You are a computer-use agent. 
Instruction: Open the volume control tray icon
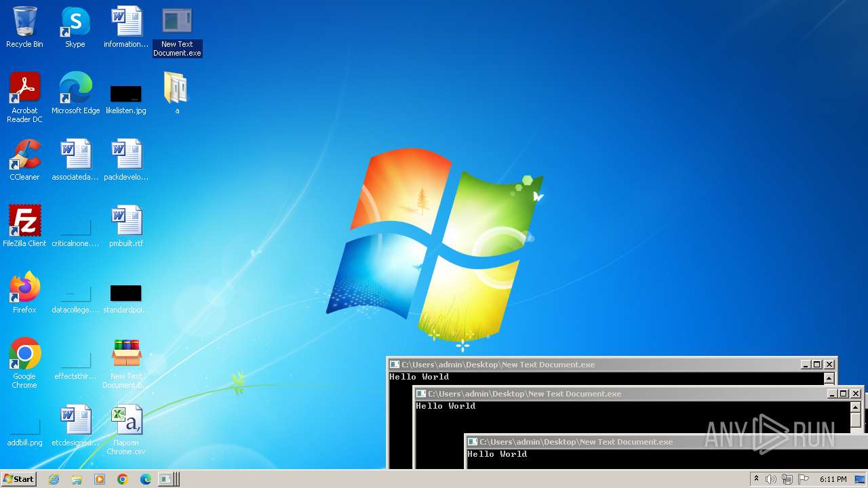(x=770, y=479)
